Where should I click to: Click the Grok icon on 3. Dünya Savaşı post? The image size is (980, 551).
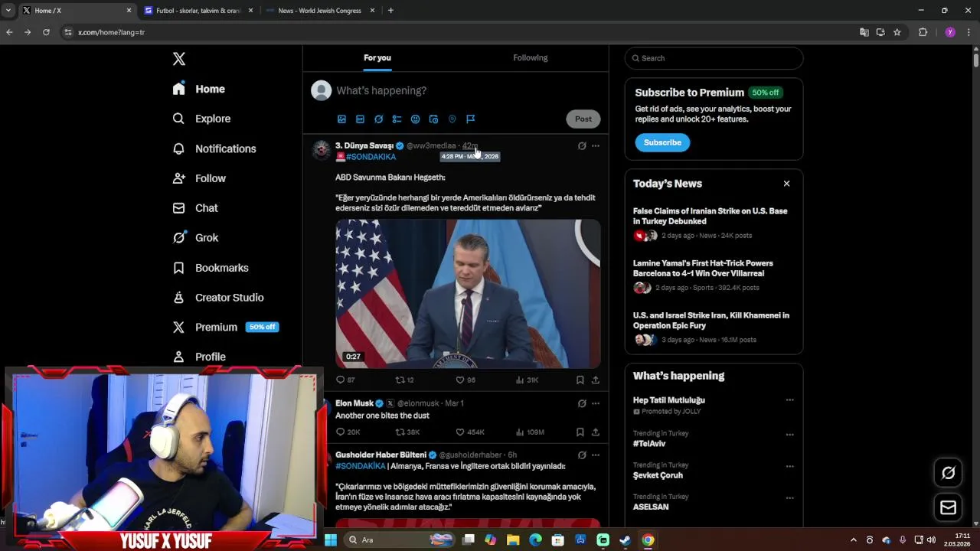(x=582, y=145)
